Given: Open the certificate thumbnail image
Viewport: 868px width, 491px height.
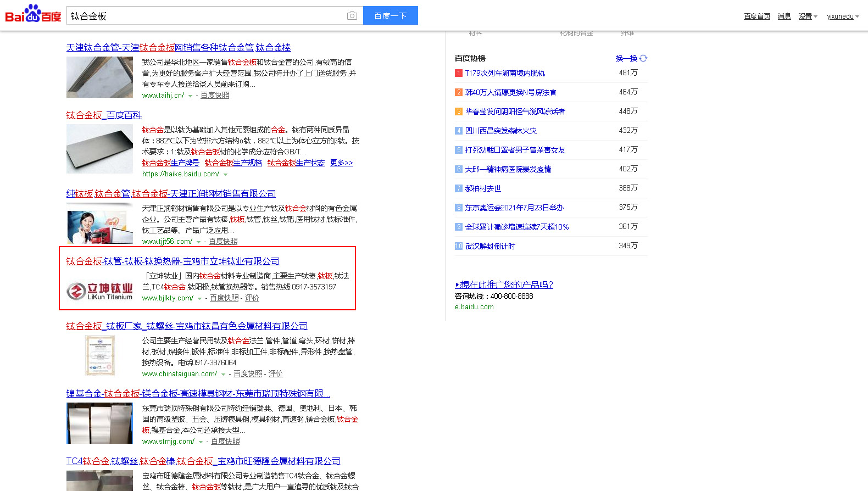Looking at the screenshot, I should 99,356.
